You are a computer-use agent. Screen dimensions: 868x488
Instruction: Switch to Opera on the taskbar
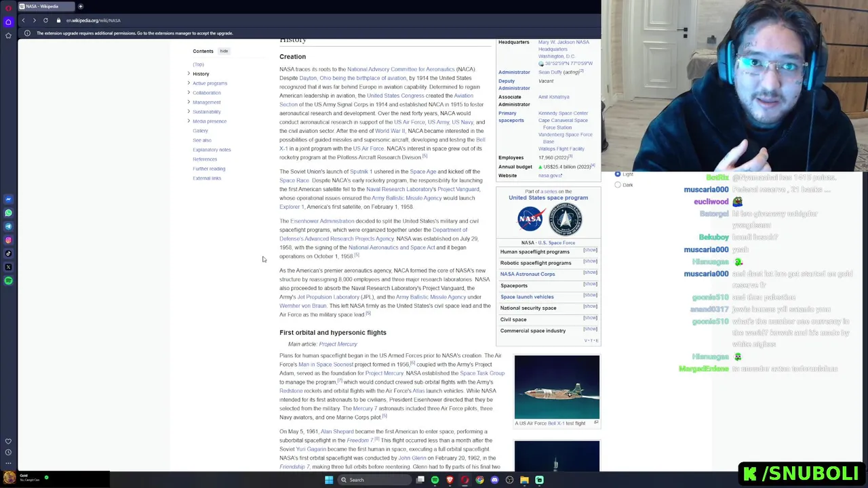[x=465, y=480]
